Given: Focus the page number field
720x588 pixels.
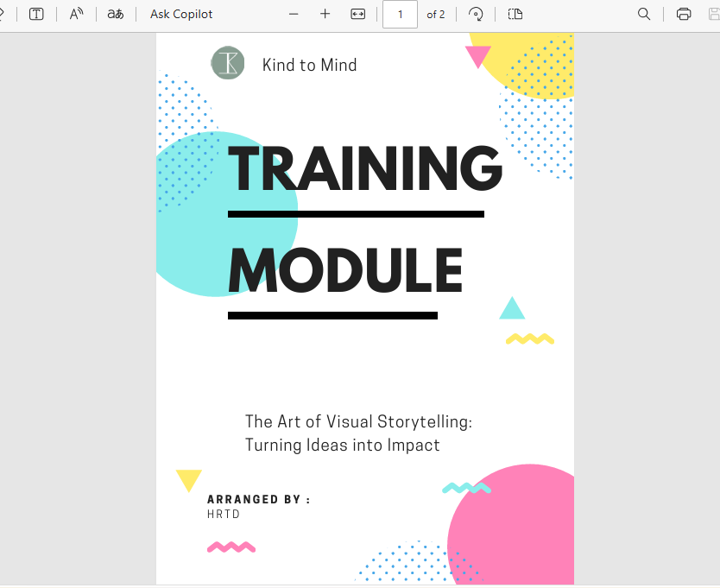Looking at the screenshot, I should [400, 14].
